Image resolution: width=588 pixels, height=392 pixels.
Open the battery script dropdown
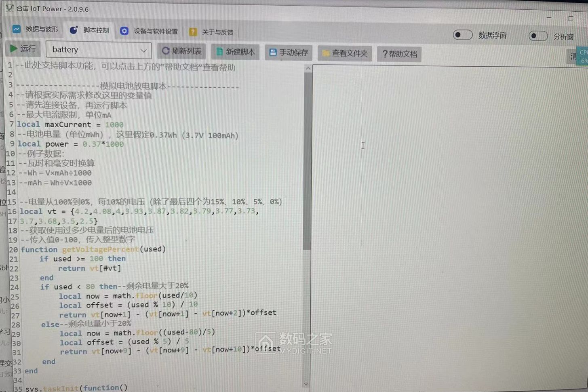(99, 50)
